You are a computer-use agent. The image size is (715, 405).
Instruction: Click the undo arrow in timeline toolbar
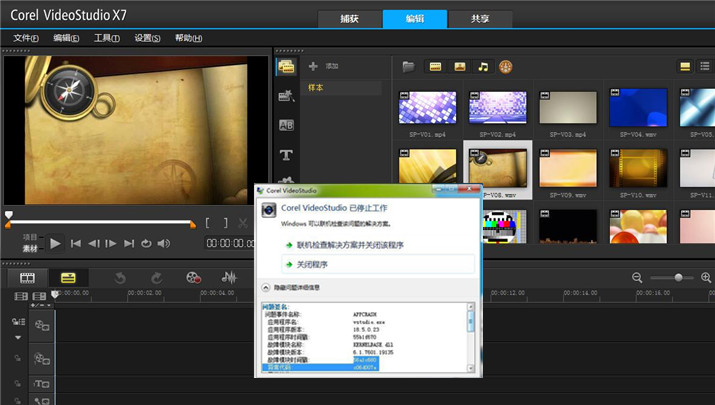tap(120, 277)
